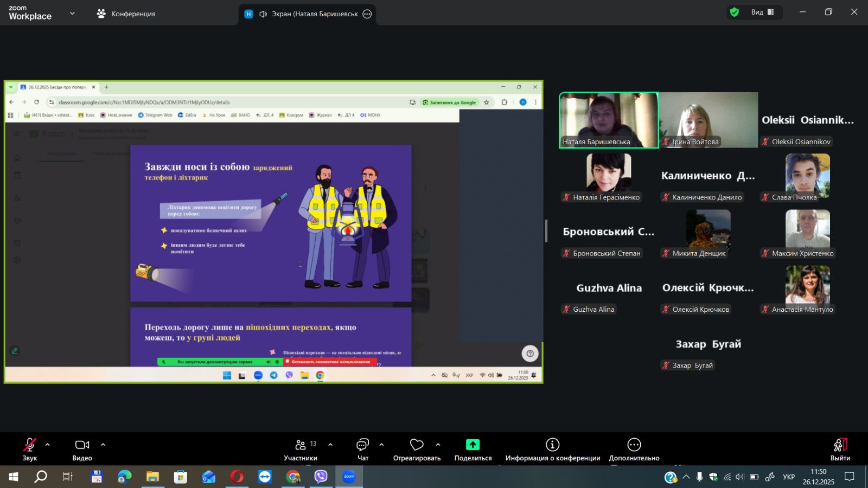Switch the УКР keyboard language indicator
This screenshot has width=868, height=488.
[788, 477]
